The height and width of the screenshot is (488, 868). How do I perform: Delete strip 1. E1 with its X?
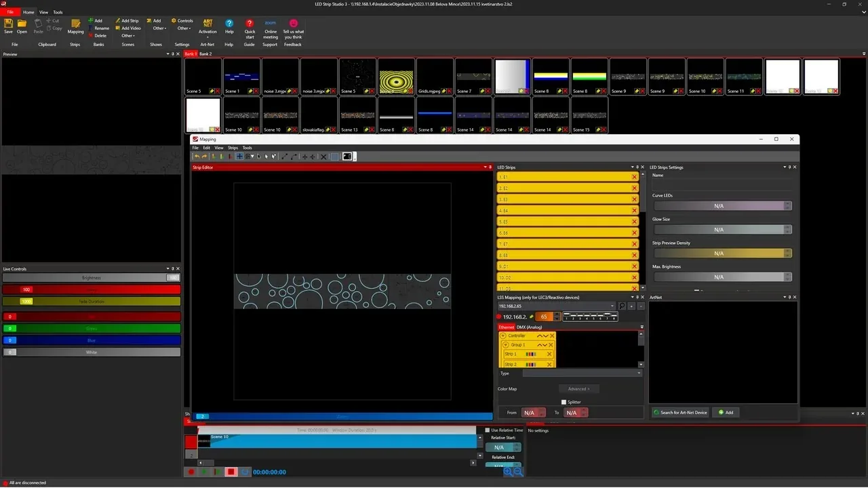click(635, 177)
